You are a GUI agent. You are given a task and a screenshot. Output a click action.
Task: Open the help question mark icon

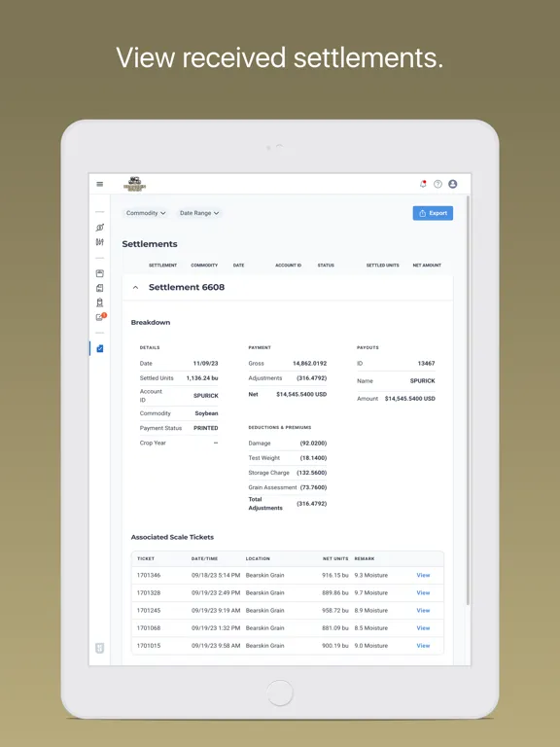point(437,184)
